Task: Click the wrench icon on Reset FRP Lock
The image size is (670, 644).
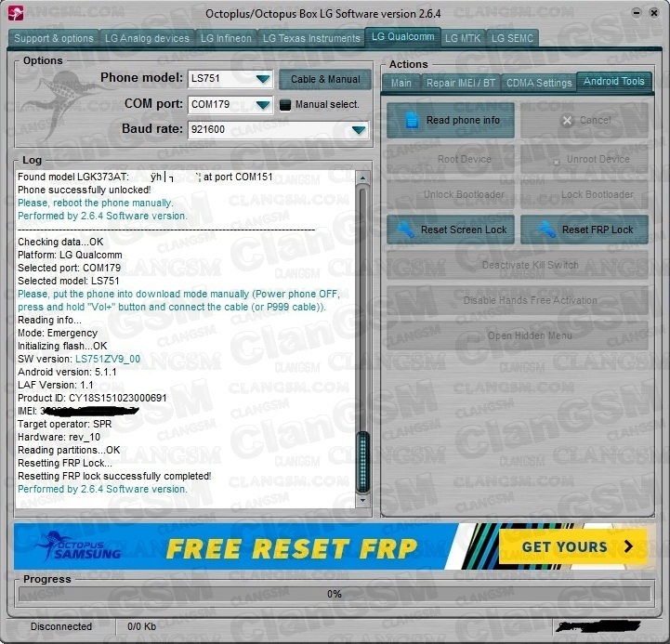Action: click(x=547, y=230)
